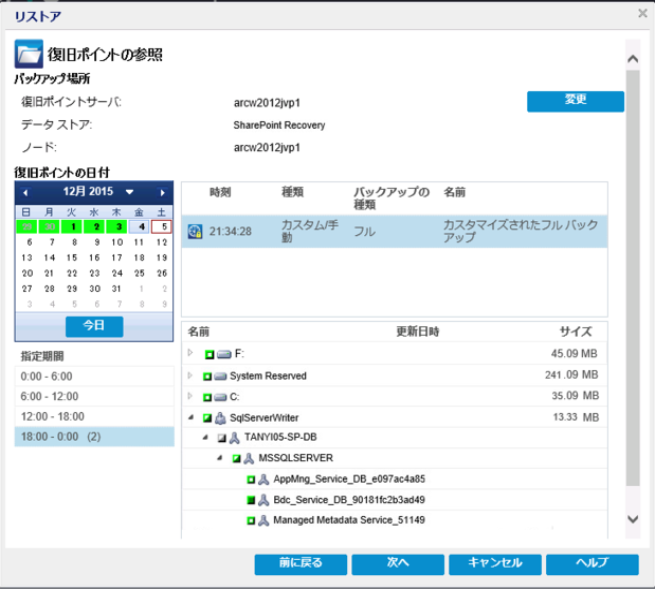655x589 pixels.
Task: Toggle the System Reserved selection box
Action: [207, 376]
